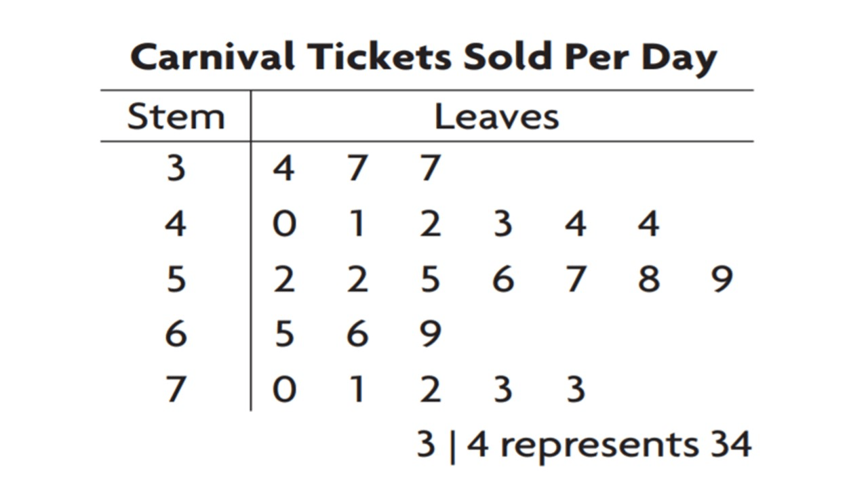The image size is (868, 488).
Task: Select leaf 0 in the stem 4 row
Action: point(283,223)
